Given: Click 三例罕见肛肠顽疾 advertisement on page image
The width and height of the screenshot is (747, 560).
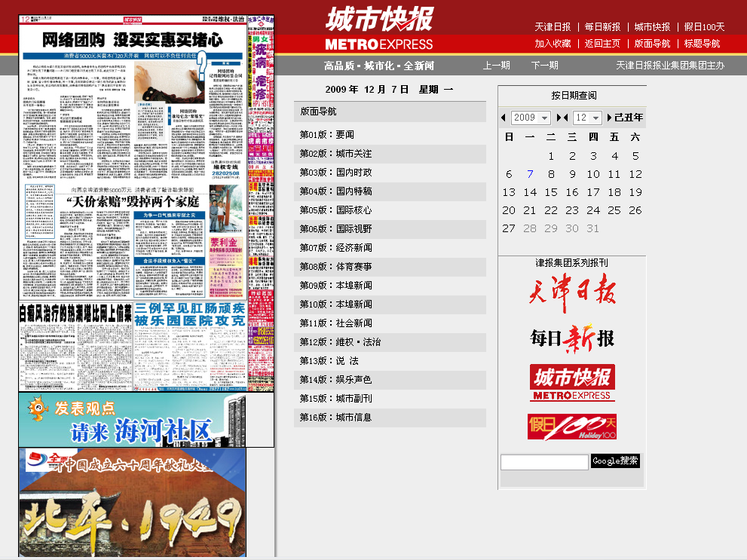Looking at the screenshot, I should [190, 347].
